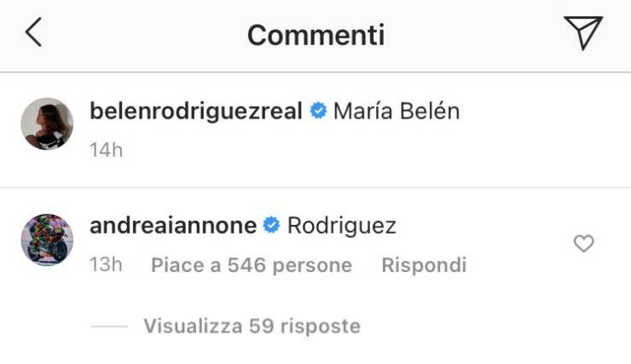Tap the back arrow in the header
Screen dimensions: 631x364
click(33, 34)
